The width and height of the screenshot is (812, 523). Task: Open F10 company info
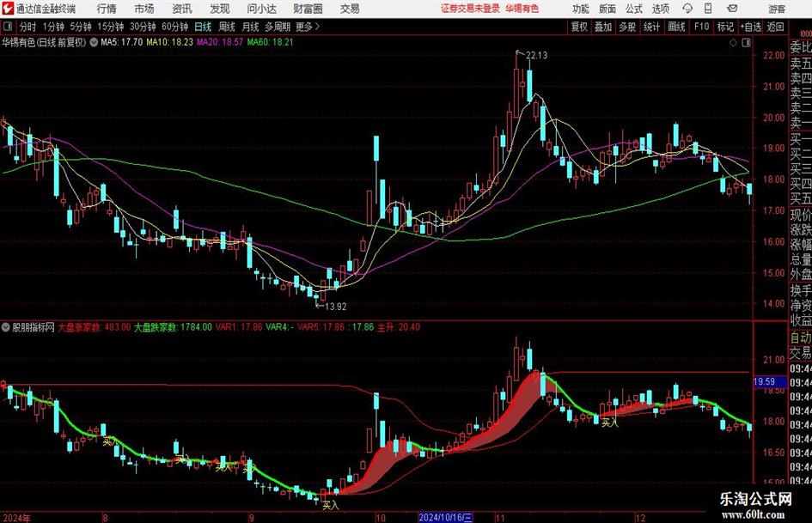point(701,27)
